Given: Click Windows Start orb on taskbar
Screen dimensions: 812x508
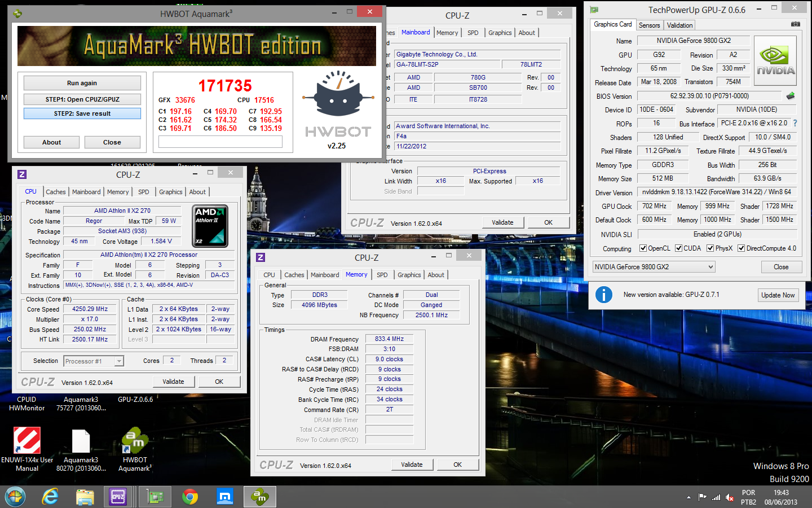Looking at the screenshot, I should pos(15,497).
